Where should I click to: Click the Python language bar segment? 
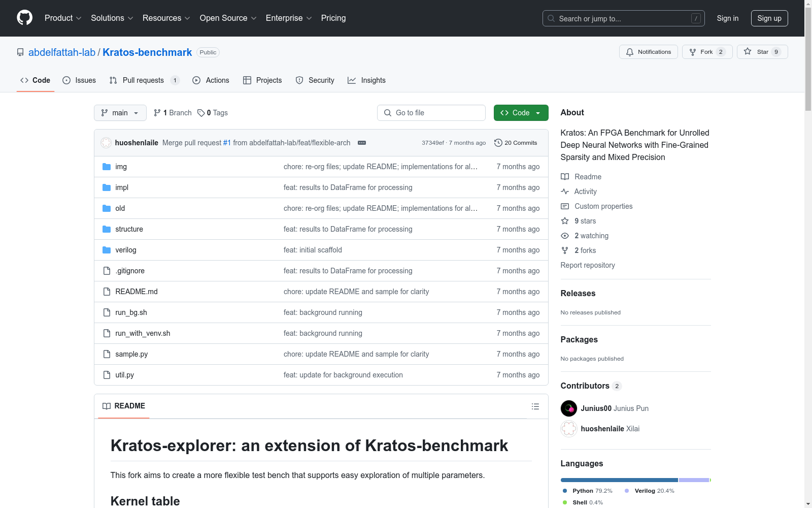click(619, 480)
